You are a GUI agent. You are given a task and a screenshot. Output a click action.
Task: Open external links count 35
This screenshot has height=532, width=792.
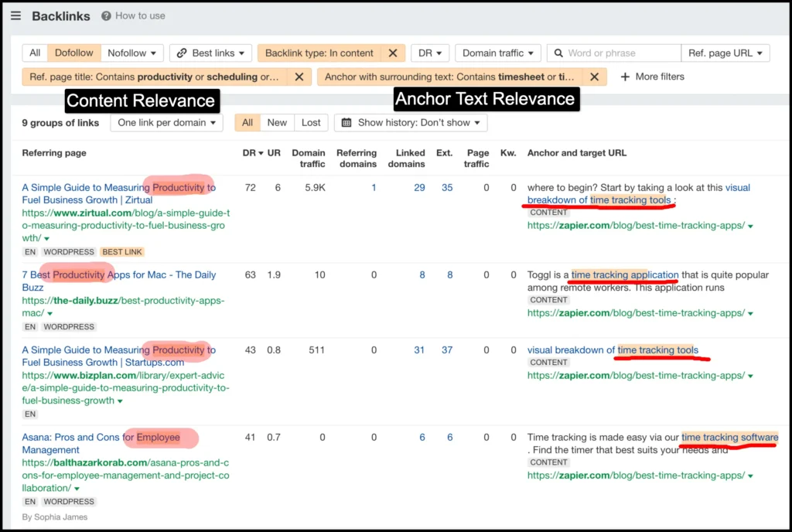coord(447,188)
